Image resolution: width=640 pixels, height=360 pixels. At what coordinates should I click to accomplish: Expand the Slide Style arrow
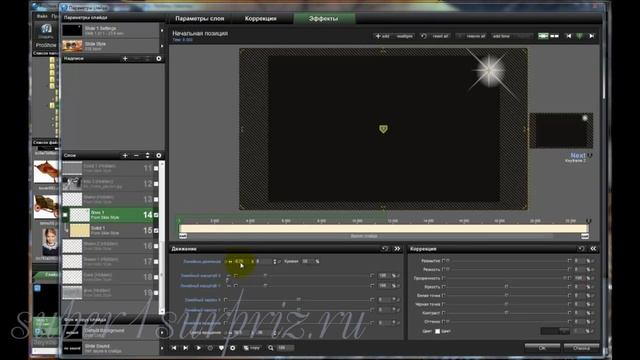(x=162, y=46)
